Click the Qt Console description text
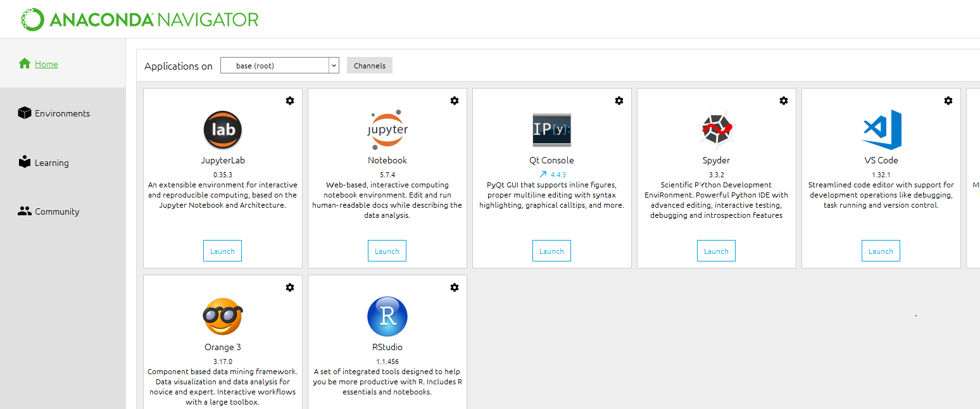The height and width of the screenshot is (409, 980). point(552,195)
